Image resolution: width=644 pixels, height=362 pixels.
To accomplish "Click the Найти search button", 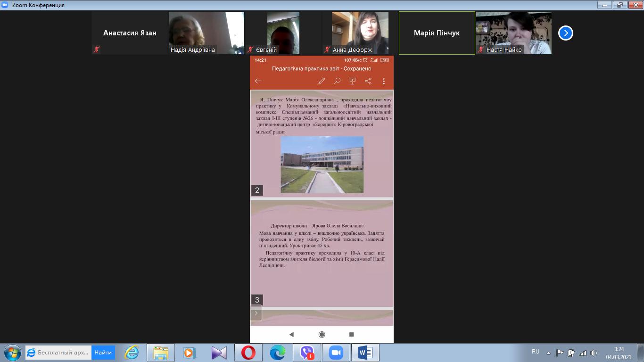I will point(103,353).
